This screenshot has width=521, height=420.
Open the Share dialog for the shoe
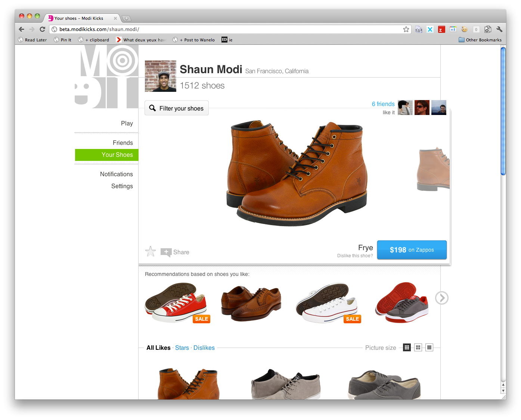pos(175,252)
